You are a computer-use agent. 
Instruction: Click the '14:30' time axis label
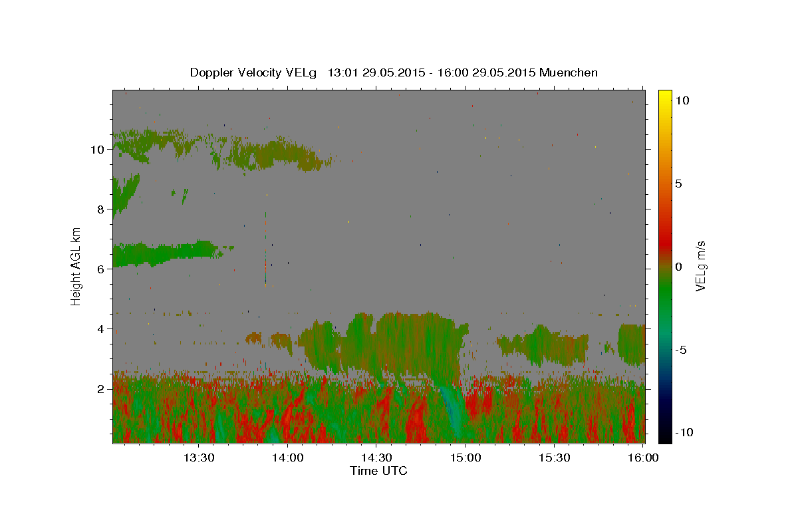(376, 458)
